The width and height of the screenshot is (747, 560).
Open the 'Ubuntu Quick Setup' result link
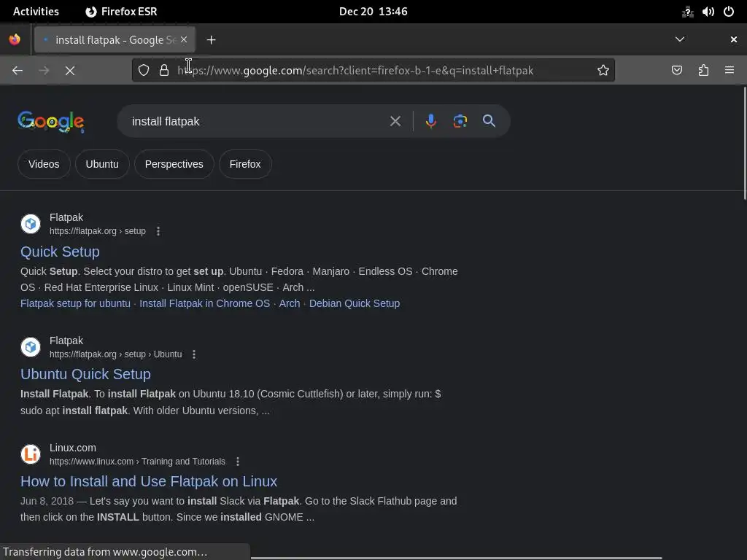pos(86,374)
